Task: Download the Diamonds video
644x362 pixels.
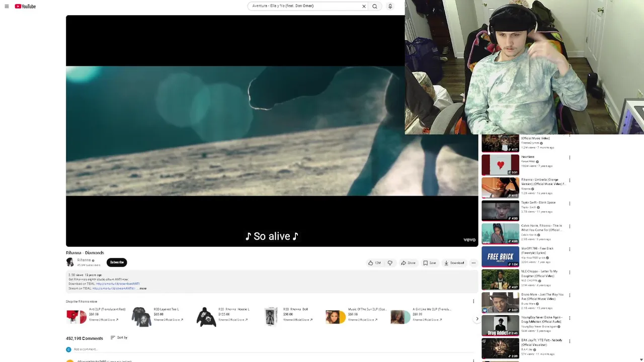Action: tap(454, 263)
